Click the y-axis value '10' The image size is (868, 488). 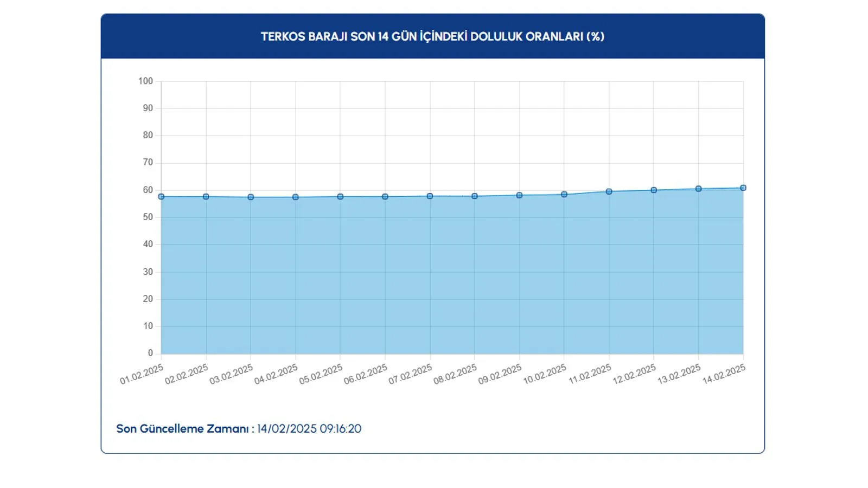coord(148,326)
